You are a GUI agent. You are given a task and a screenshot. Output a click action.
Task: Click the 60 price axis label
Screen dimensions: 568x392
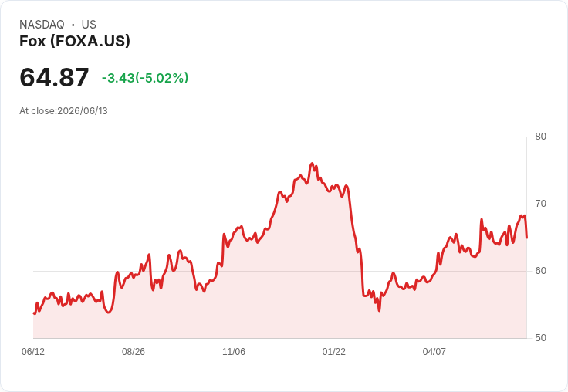(540, 271)
